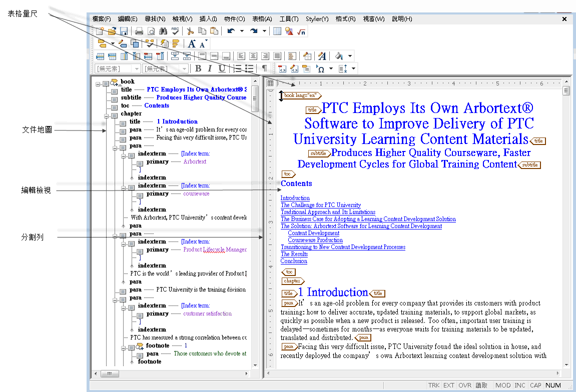Insert a graphic with shapes icon

[x=289, y=31]
